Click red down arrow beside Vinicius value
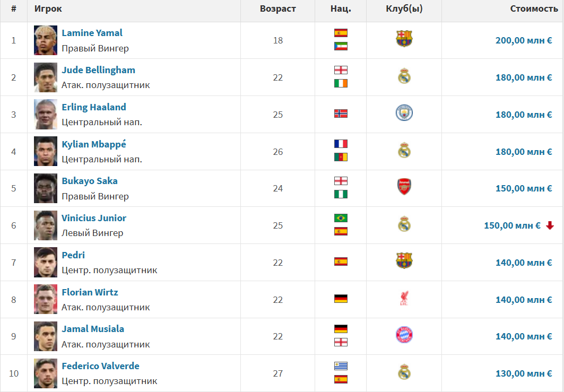Viewport: 564px width, 392px height. (x=550, y=225)
